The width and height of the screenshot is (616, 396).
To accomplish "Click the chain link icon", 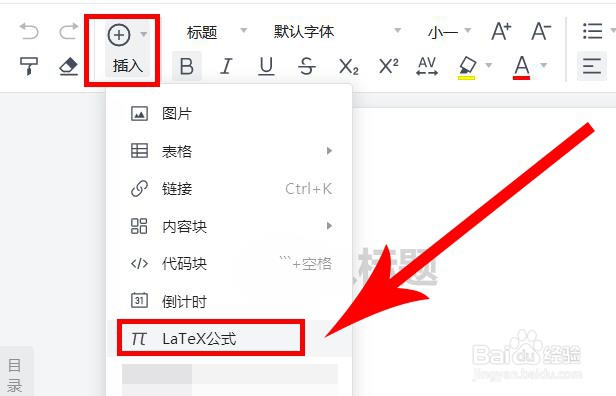I will point(139,189).
